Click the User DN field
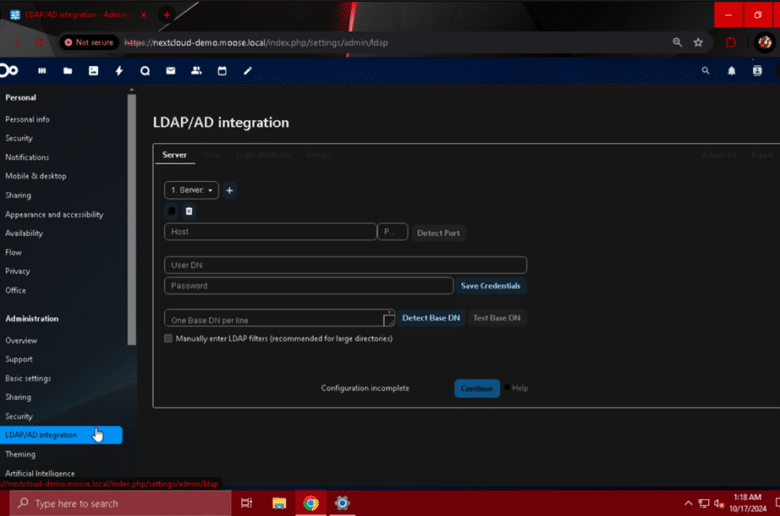 click(345, 265)
